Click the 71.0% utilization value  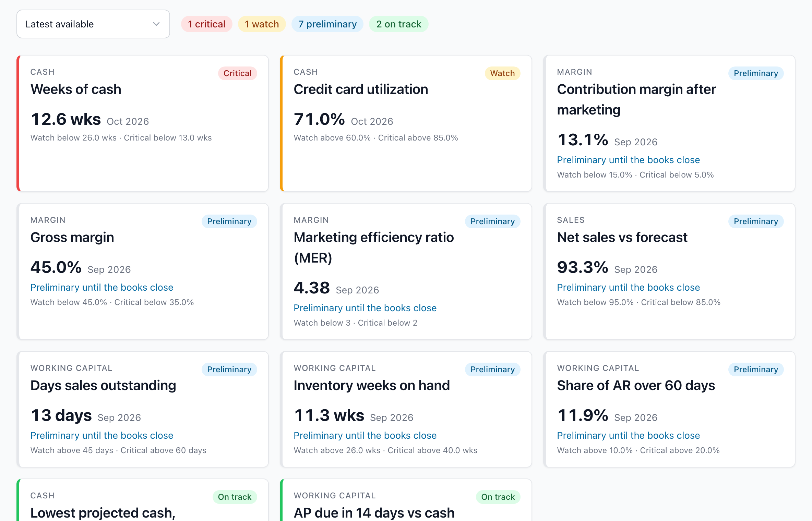click(x=319, y=119)
